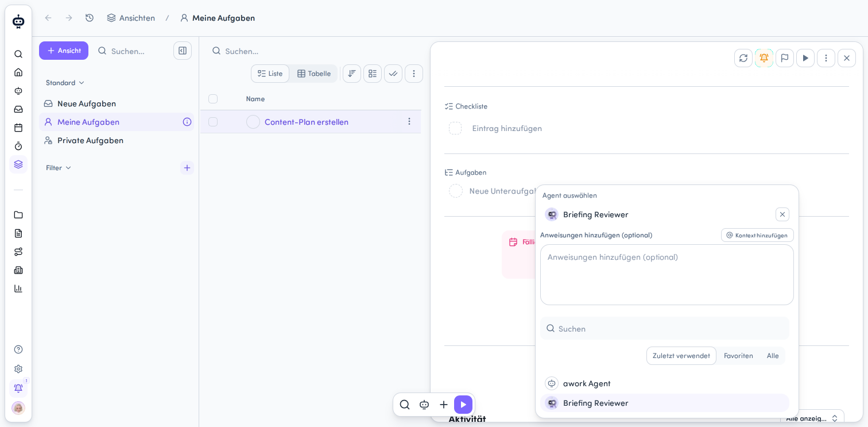868x427 pixels.
Task: Click the Kontext hinzufügen button
Action: coord(757,235)
